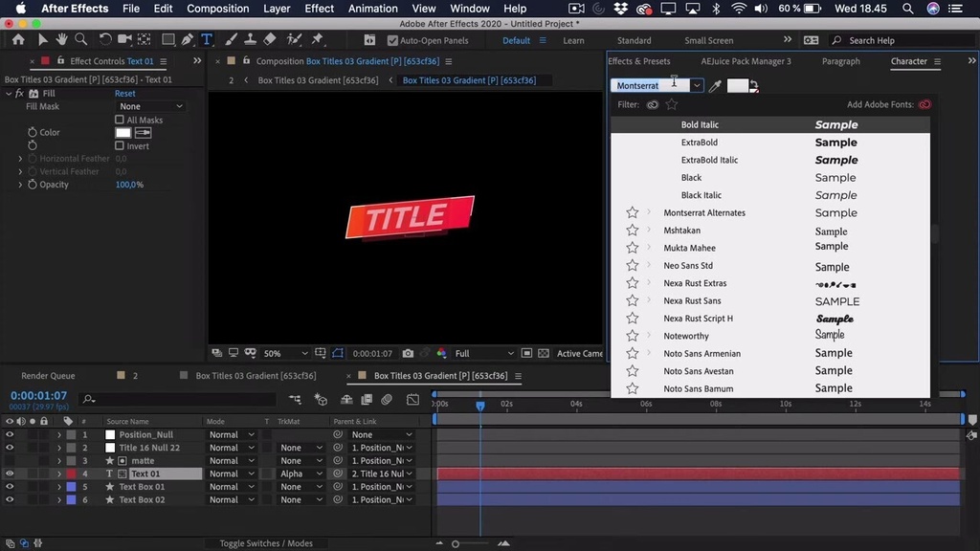Select the Pen tool
This screenshot has width=980, height=551.
187,40
